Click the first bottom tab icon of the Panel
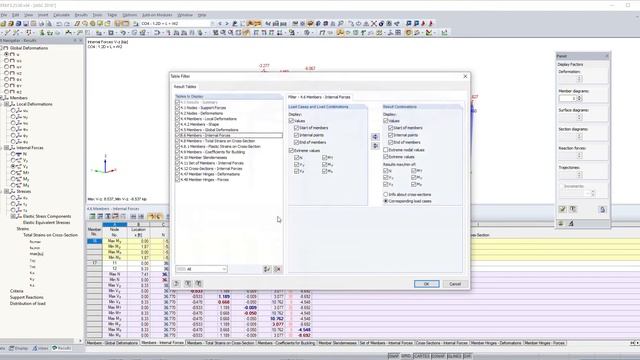Screen dimensions: 640x360 561,224
